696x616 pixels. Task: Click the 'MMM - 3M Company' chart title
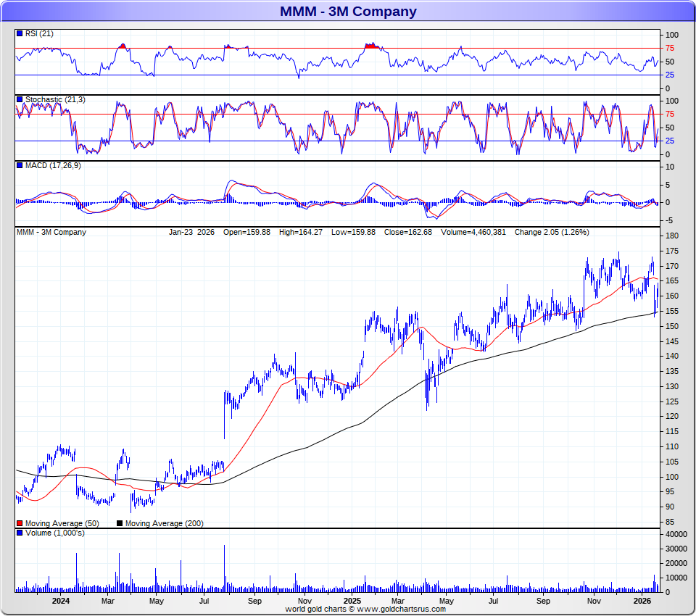point(348,11)
